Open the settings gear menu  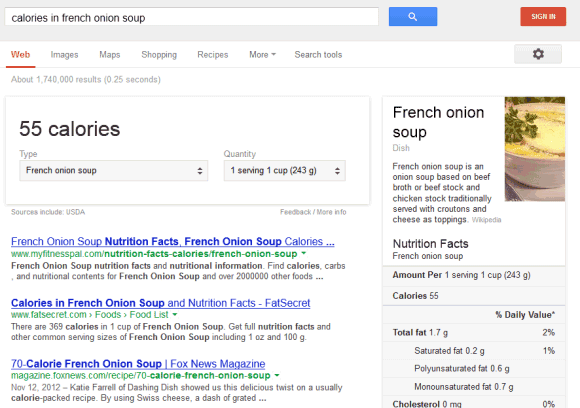pyautogui.click(x=538, y=54)
